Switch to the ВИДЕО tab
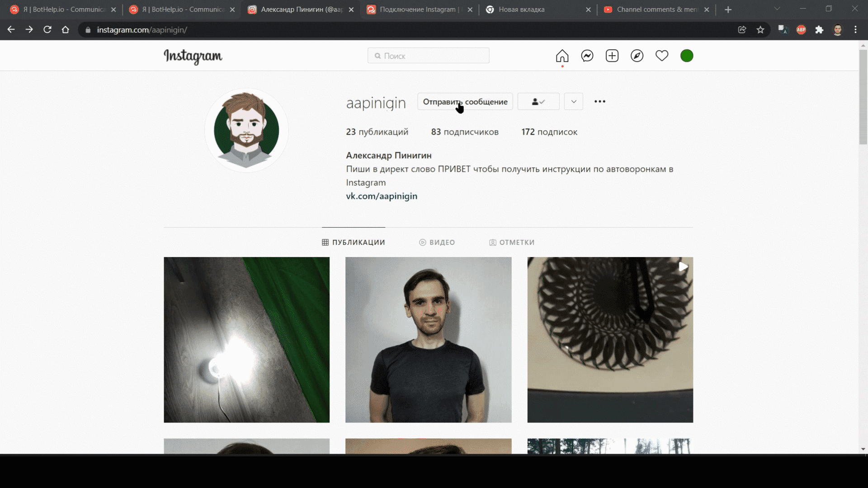Viewport: 868px width, 488px height. (x=437, y=242)
